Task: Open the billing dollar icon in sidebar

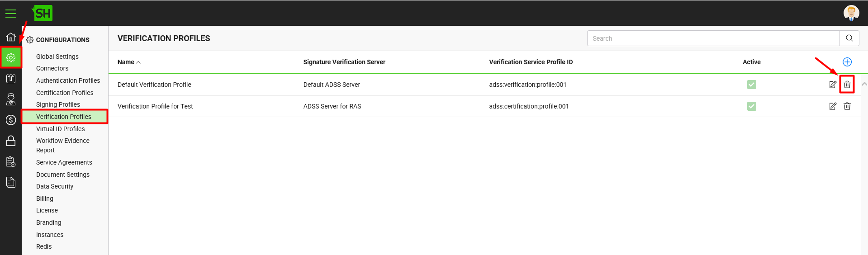Action: [11, 120]
